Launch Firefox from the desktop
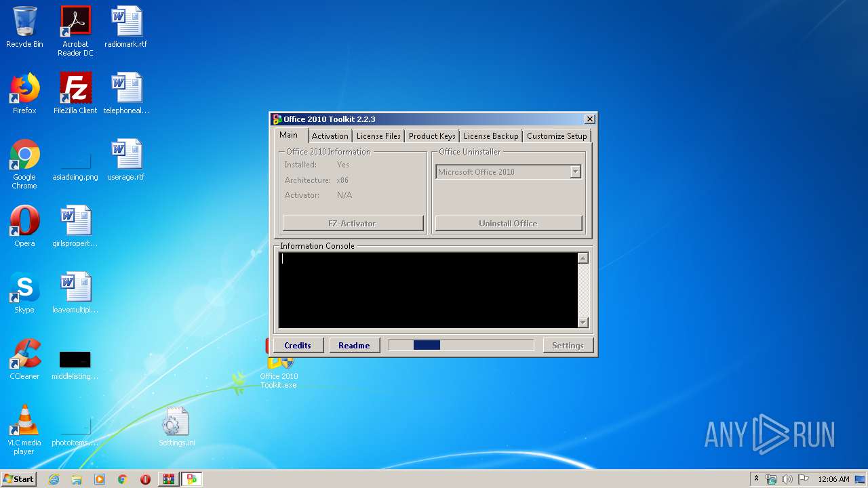This screenshot has height=488, width=868. pos(24,94)
